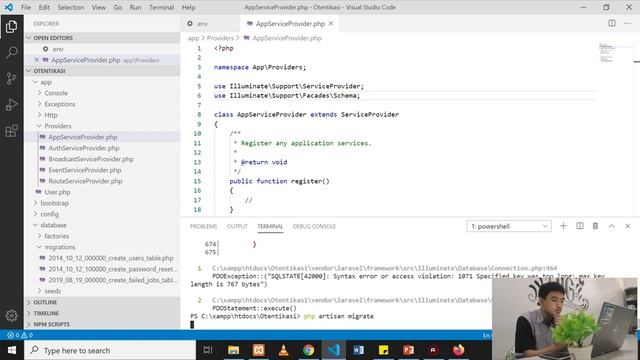Open the File menu
Viewport: 640px width, 360px height.
click(x=26, y=7)
